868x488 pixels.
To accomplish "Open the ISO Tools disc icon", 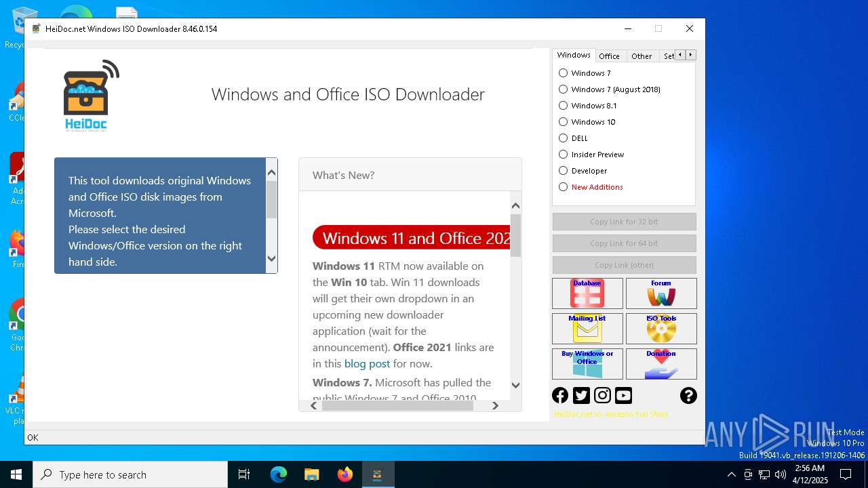I will coord(661,329).
